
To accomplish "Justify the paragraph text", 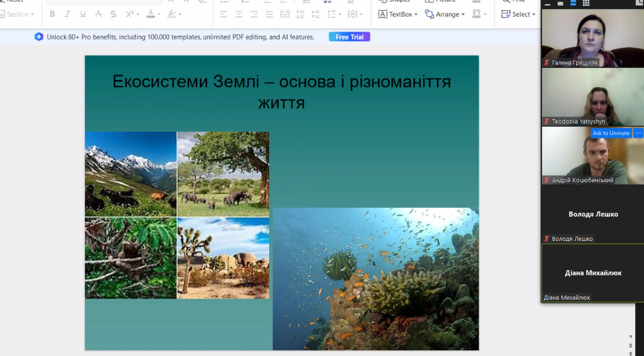I will pyautogui.click(x=269, y=14).
